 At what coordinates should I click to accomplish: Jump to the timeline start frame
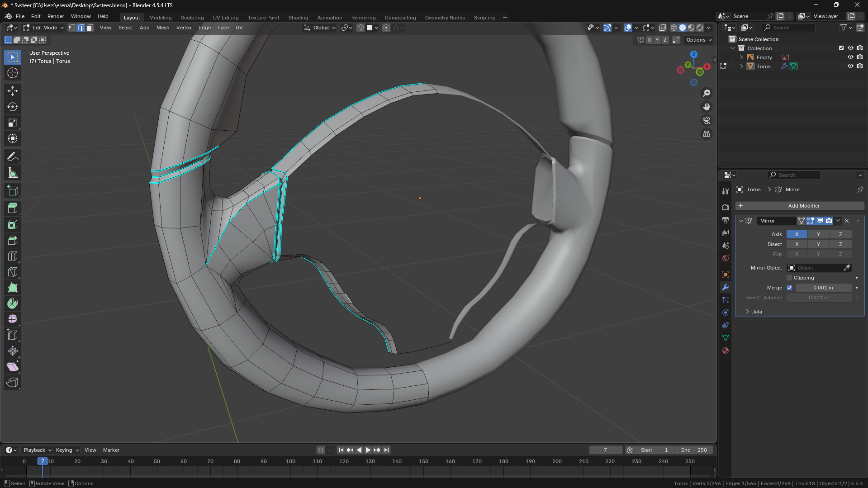tap(341, 450)
